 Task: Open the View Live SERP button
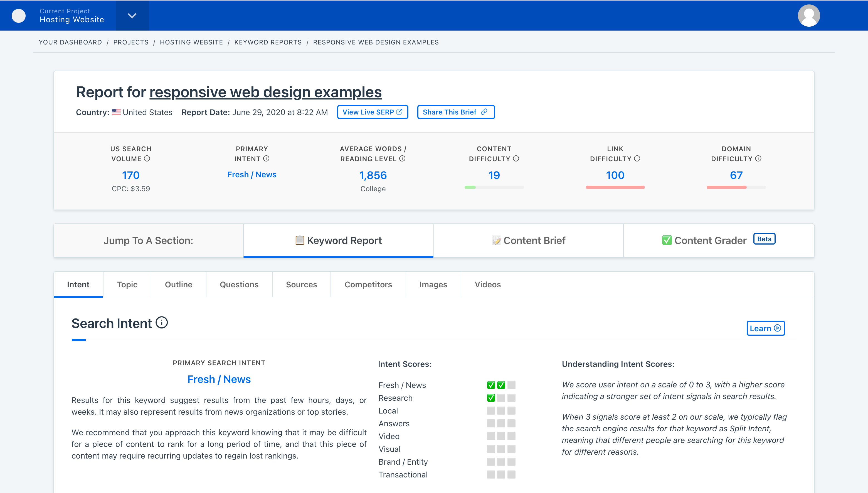[x=372, y=112]
